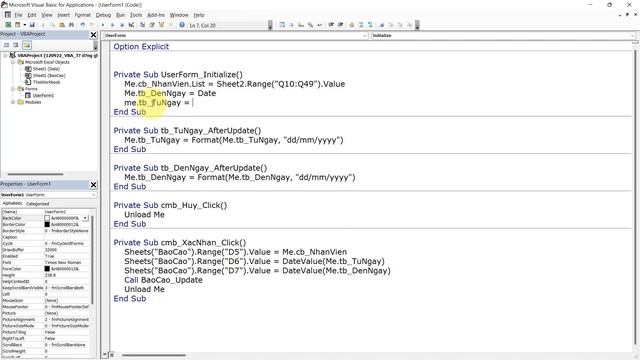Click Procedure View button at code bottom-left
This screenshot has width=640, height=360.
(x=105, y=355)
